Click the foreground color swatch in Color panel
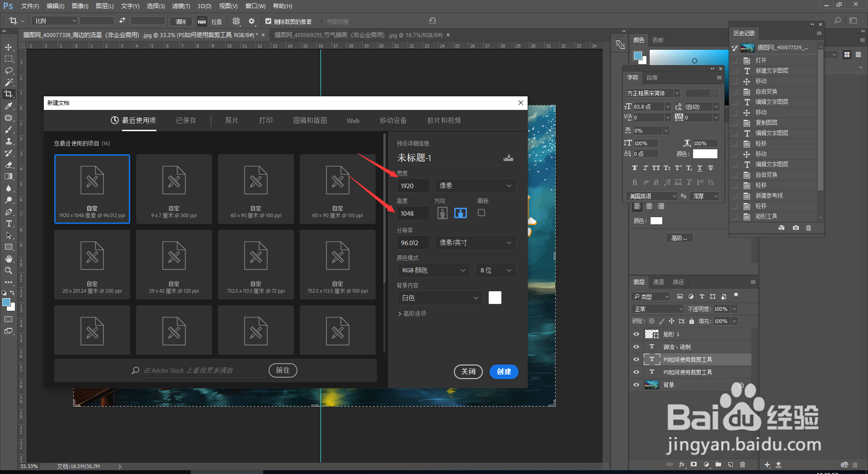 pos(638,56)
